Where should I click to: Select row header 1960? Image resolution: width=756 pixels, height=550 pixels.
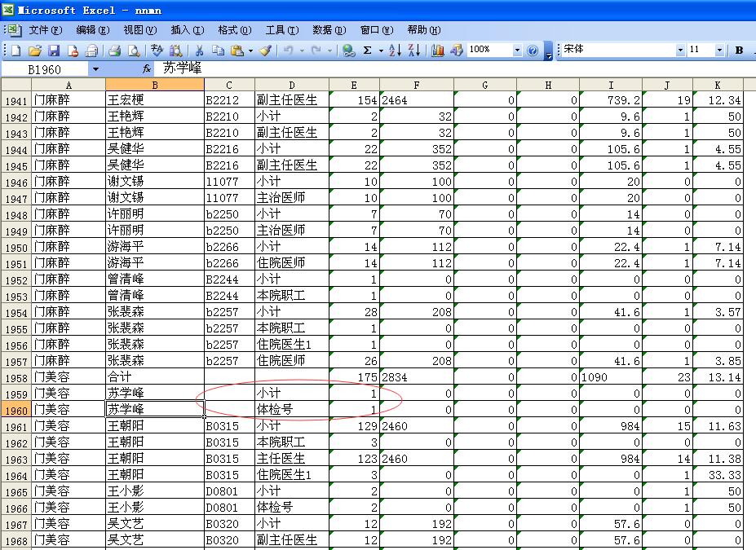[16, 410]
